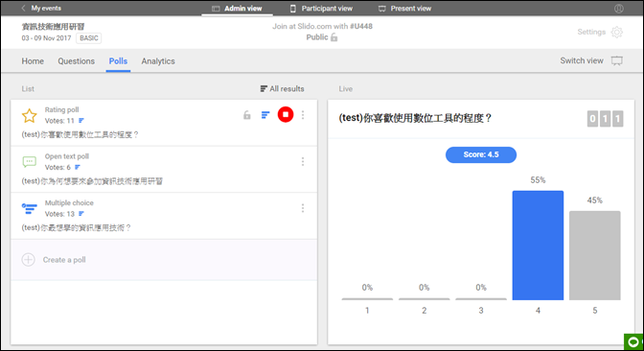Select the Rating poll row title

point(61,109)
